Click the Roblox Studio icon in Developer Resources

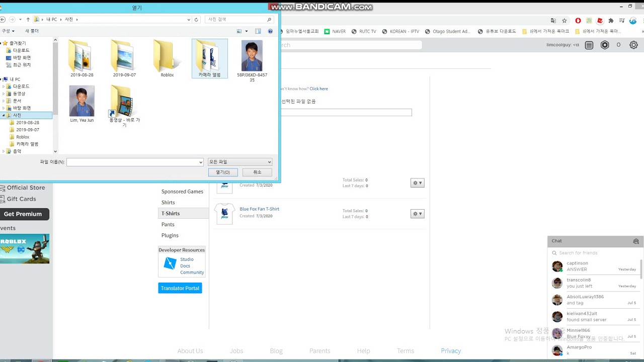[170, 263]
